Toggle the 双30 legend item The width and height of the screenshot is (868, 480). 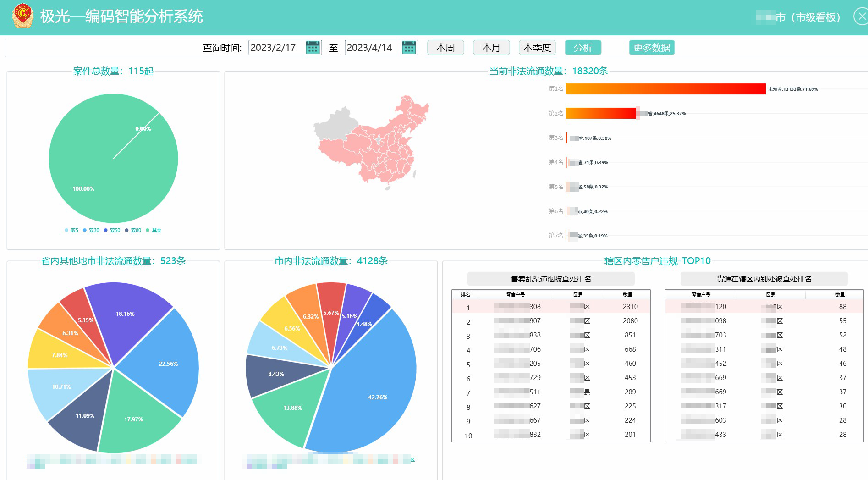(91, 230)
